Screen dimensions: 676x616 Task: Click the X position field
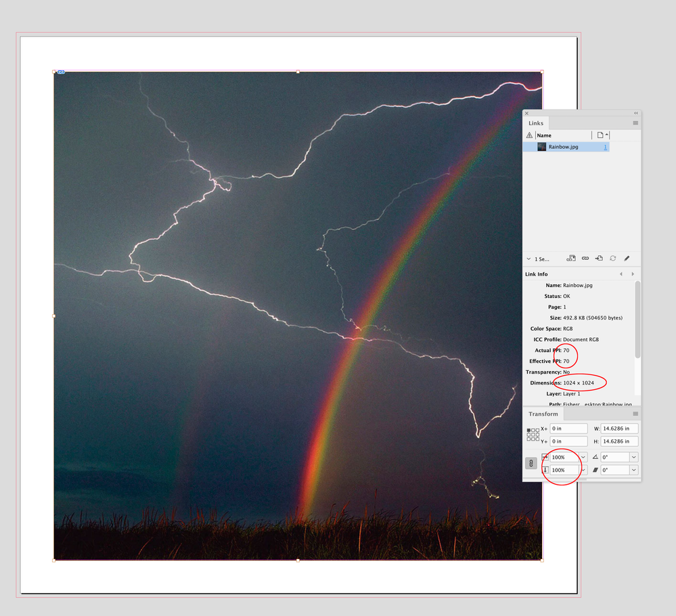coord(568,428)
